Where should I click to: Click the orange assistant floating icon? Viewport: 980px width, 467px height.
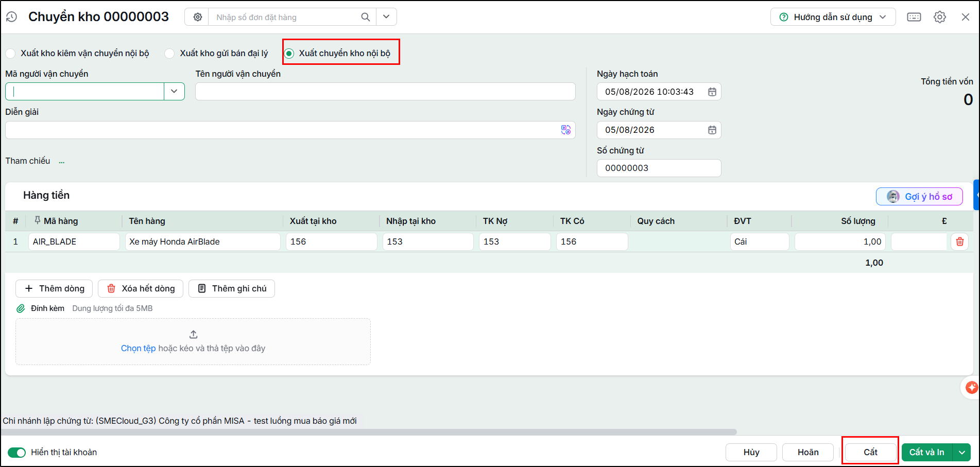pyautogui.click(x=971, y=387)
